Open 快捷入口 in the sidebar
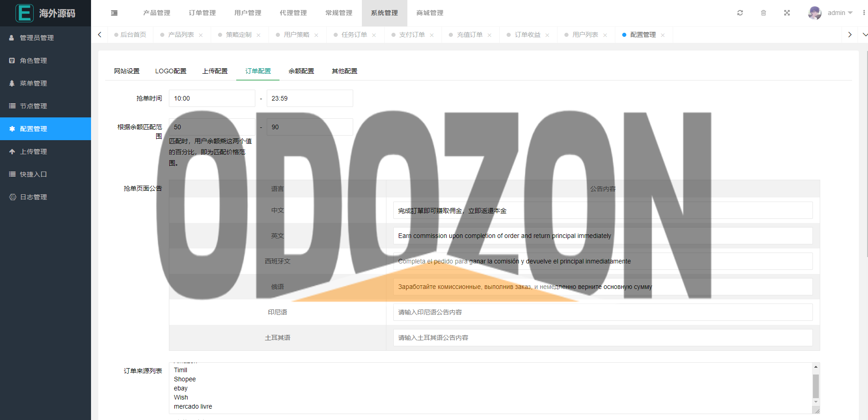Image resolution: width=868 pixels, height=420 pixels. pos(46,174)
